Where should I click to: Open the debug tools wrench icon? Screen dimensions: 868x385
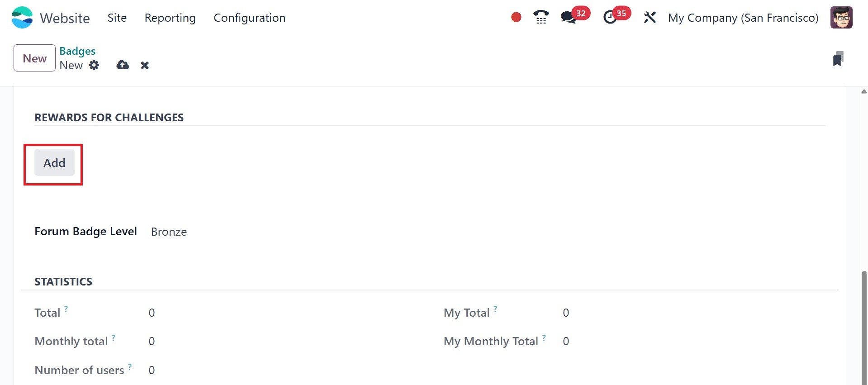pyautogui.click(x=650, y=18)
